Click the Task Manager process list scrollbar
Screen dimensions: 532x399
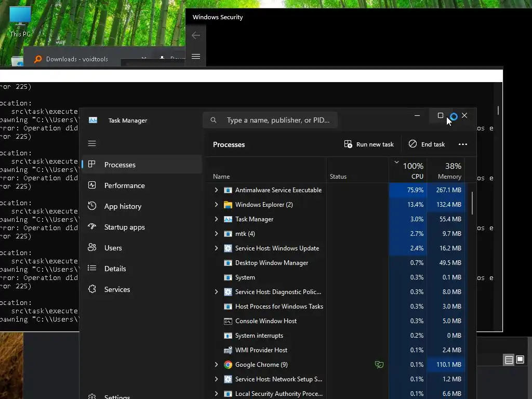pyautogui.click(x=472, y=203)
